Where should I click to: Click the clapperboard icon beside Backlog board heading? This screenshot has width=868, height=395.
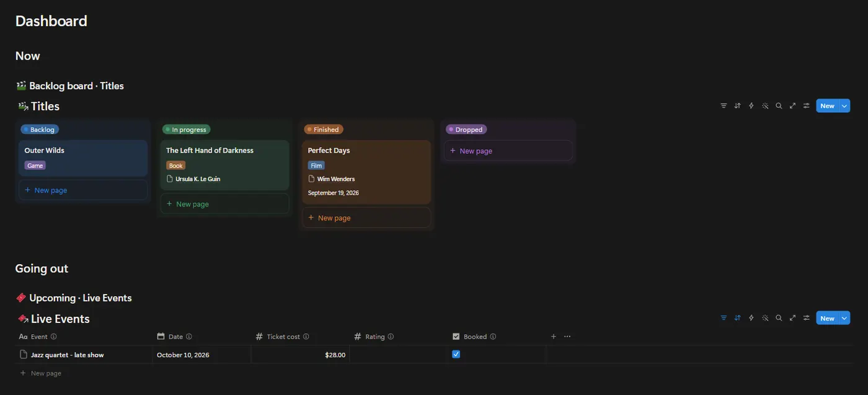tap(21, 86)
